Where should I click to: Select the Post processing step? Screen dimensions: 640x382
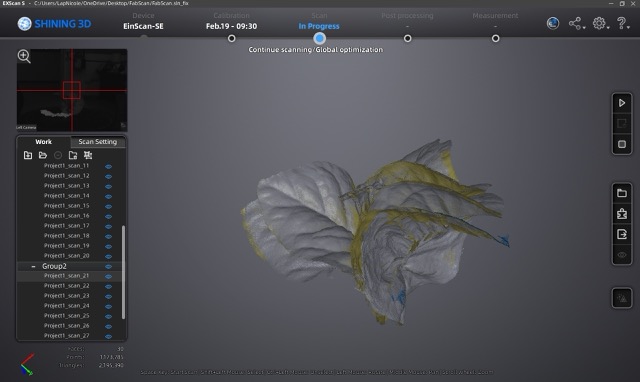(407, 20)
